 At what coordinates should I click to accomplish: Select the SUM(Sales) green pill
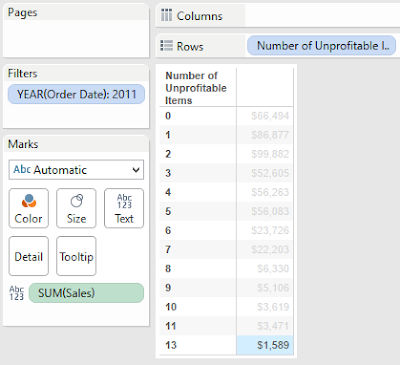point(86,293)
